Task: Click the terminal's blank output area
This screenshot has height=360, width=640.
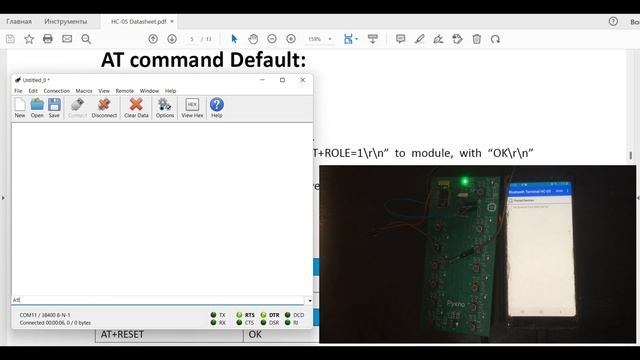Action: pos(162,208)
